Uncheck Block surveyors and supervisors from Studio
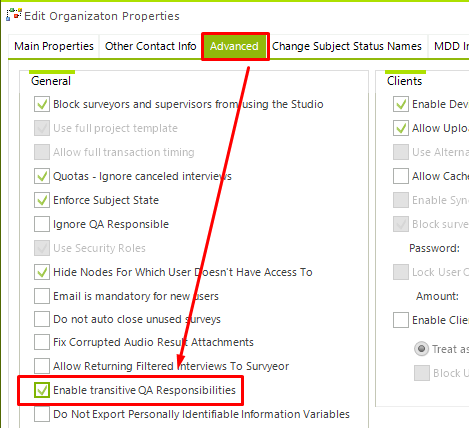 click(x=42, y=104)
